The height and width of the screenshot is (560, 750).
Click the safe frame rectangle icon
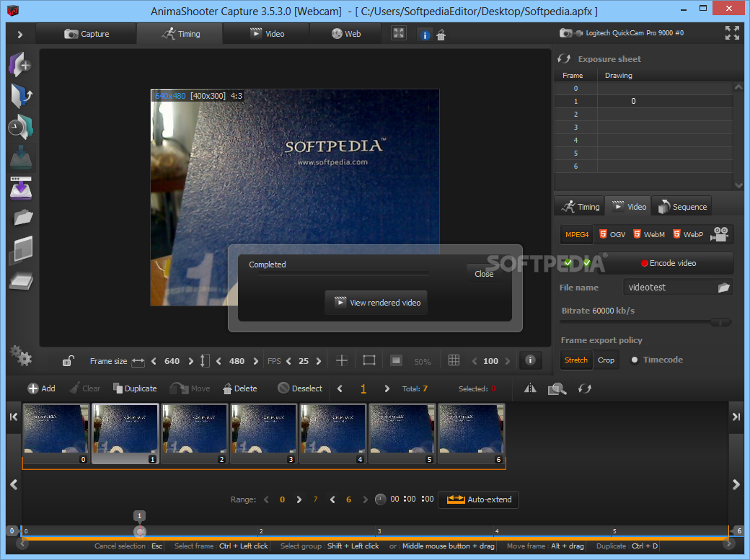369,360
